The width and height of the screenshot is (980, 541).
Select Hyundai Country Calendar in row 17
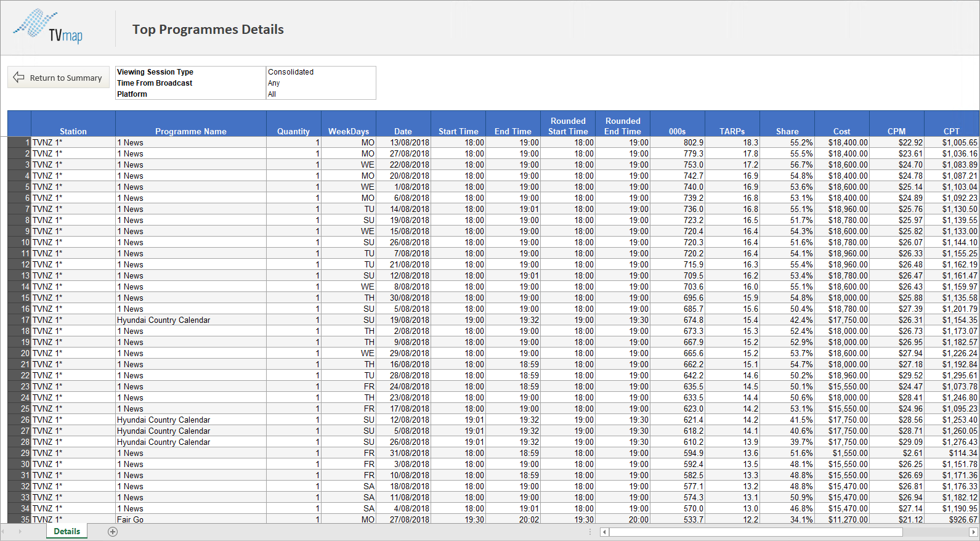(x=191, y=320)
